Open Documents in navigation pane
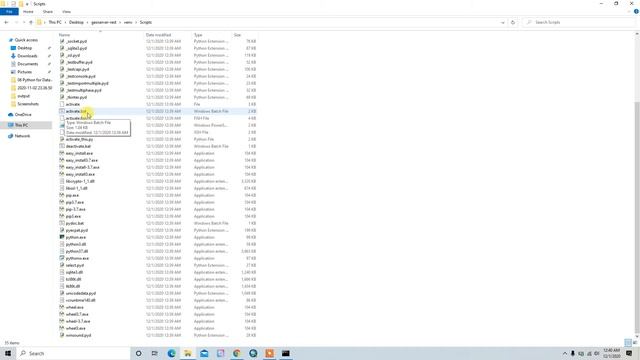The height and width of the screenshot is (360, 640). [27, 64]
